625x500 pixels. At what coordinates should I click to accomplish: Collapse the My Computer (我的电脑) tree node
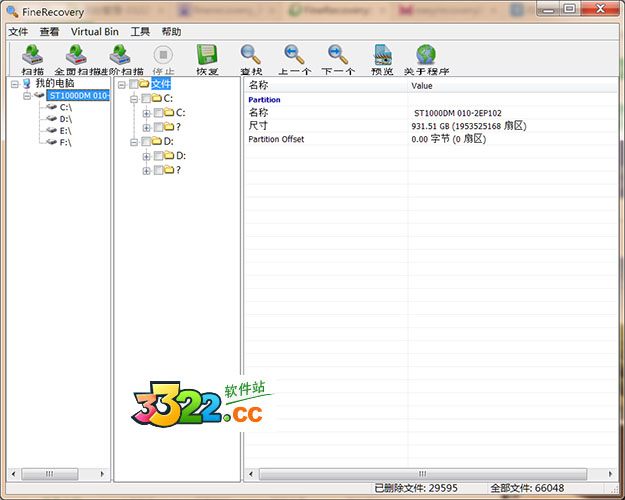[15, 84]
